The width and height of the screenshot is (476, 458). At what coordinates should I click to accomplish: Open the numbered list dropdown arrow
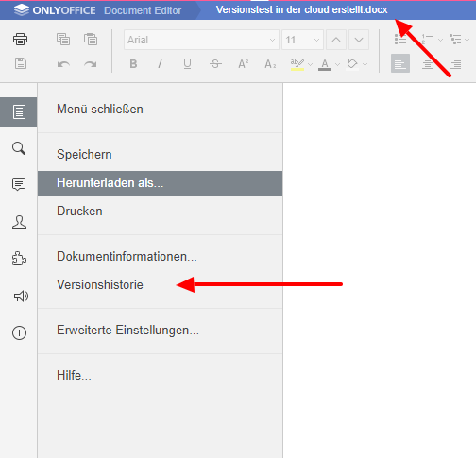click(440, 40)
